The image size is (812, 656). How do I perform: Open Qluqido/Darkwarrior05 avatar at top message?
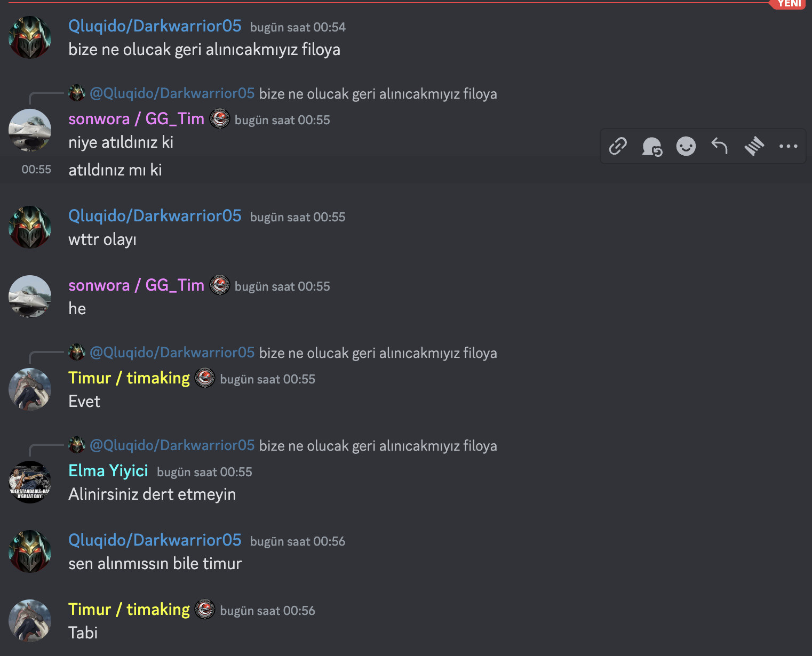tap(30, 37)
